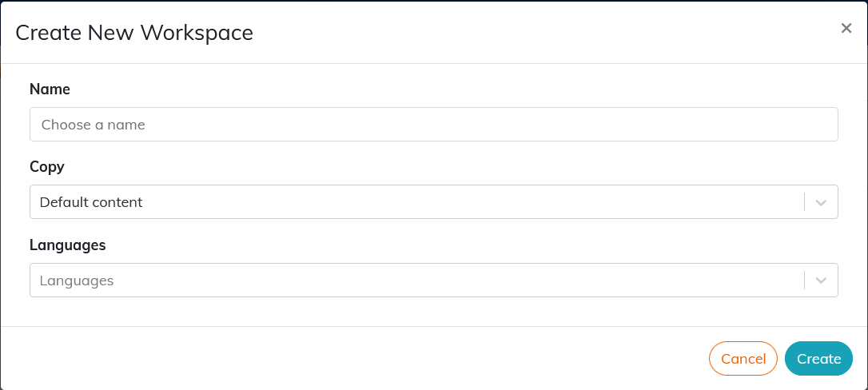Viewport: 868px width, 390px height.
Task: Close the Create New Workspace dialog
Action: click(x=846, y=28)
